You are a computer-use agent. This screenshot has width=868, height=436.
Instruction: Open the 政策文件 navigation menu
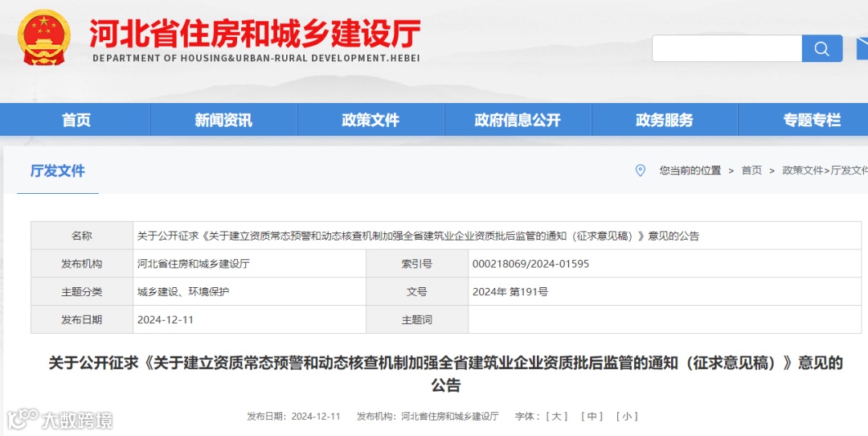(x=371, y=120)
